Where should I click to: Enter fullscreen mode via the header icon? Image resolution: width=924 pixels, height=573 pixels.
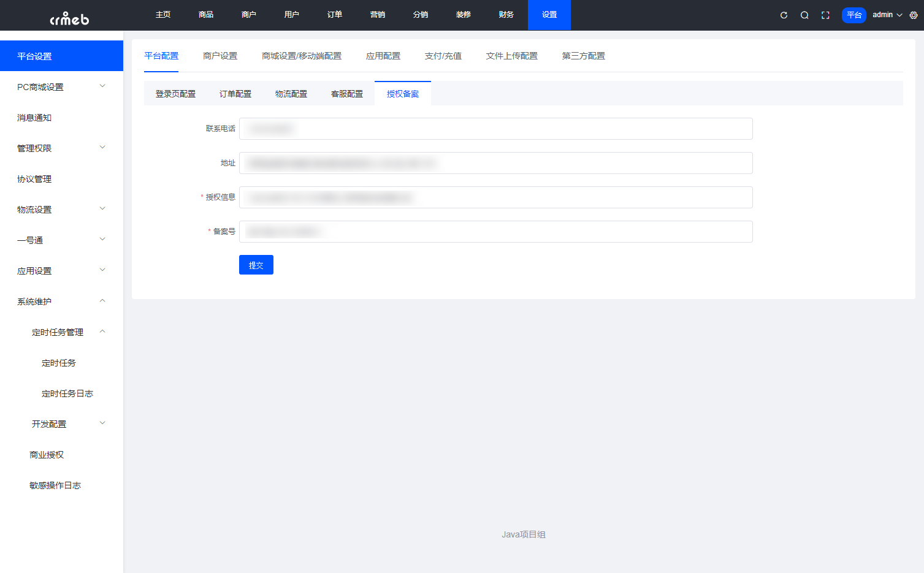tap(825, 15)
